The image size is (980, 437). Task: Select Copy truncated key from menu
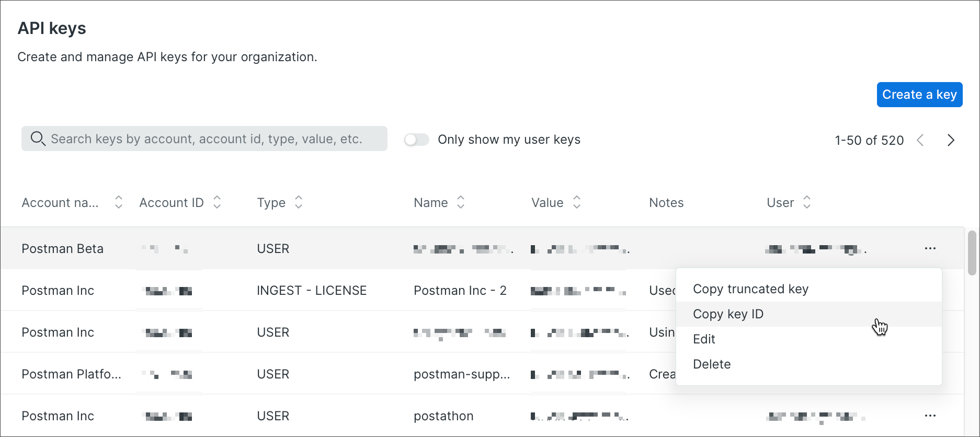750,289
